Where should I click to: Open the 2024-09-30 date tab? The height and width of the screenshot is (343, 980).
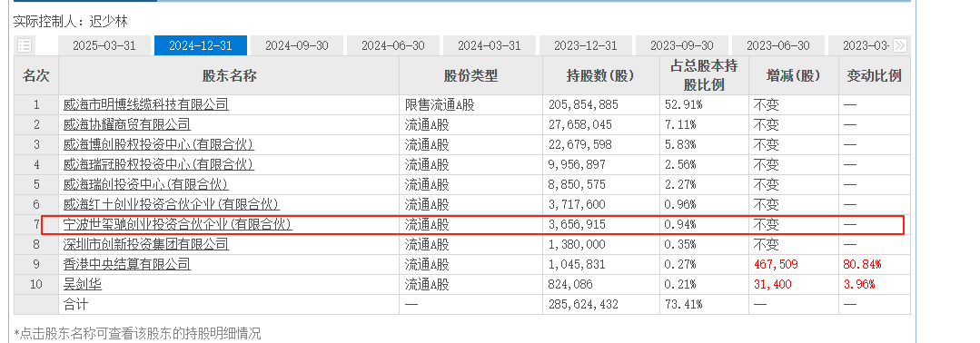click(297, 45)
